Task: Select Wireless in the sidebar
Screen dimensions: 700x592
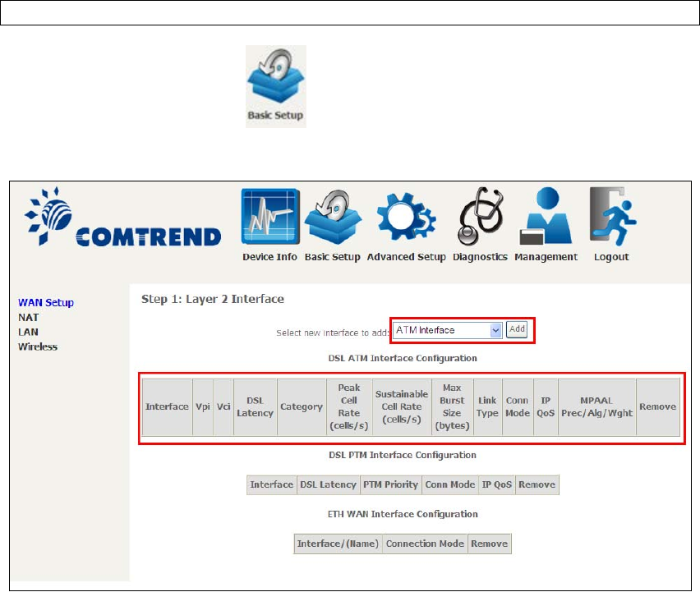Action: coord(38,346)
